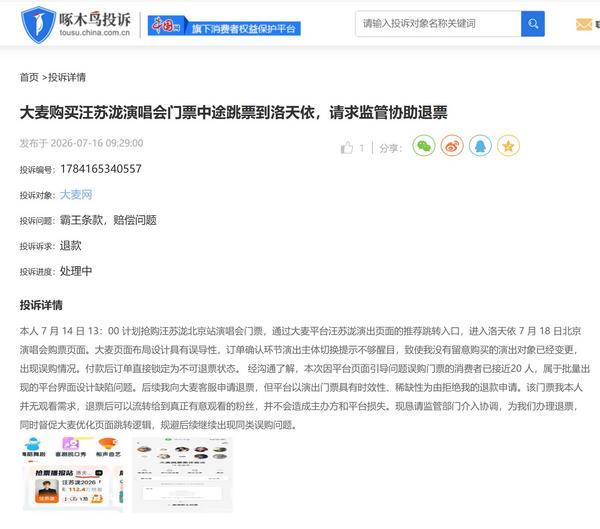Click the like count number 1

coord(361,148)
